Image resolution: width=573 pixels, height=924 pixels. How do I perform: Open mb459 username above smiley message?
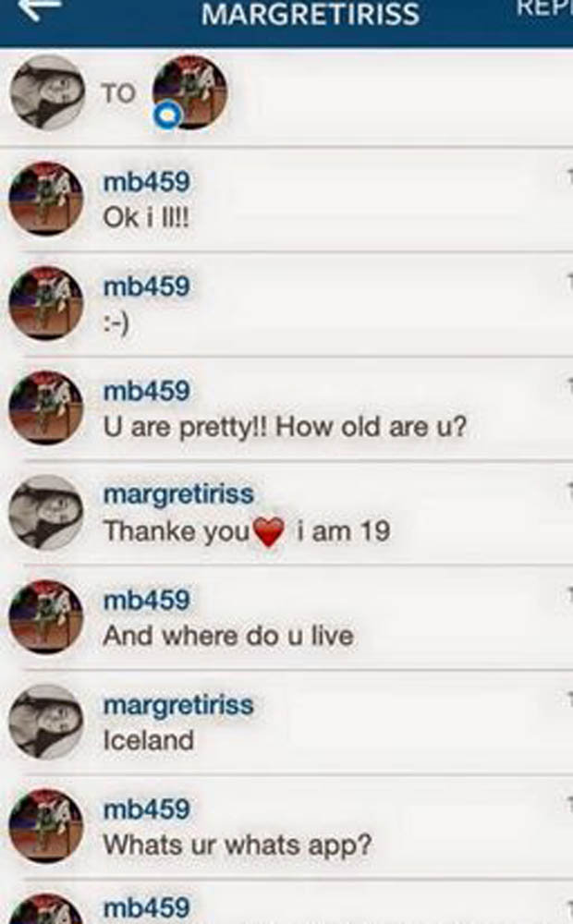147,286
